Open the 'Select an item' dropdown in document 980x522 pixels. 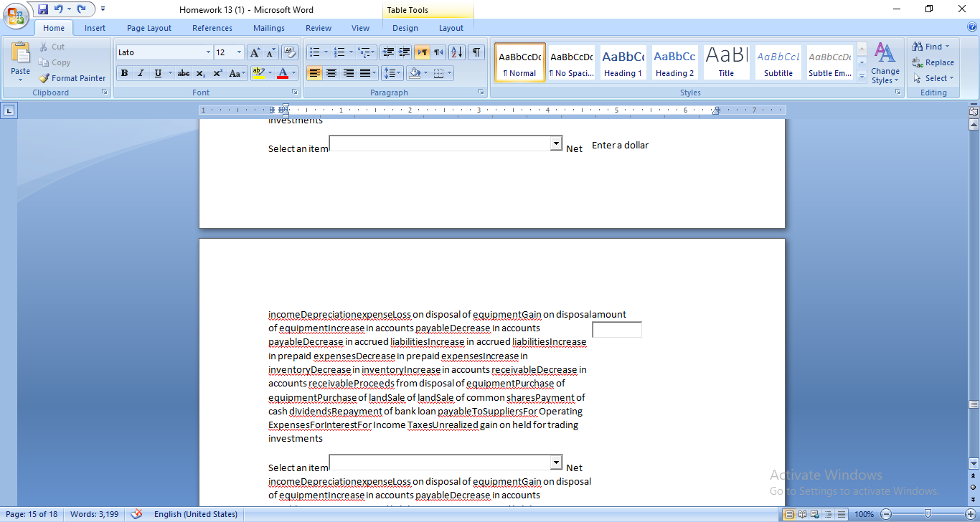[555, 143]
